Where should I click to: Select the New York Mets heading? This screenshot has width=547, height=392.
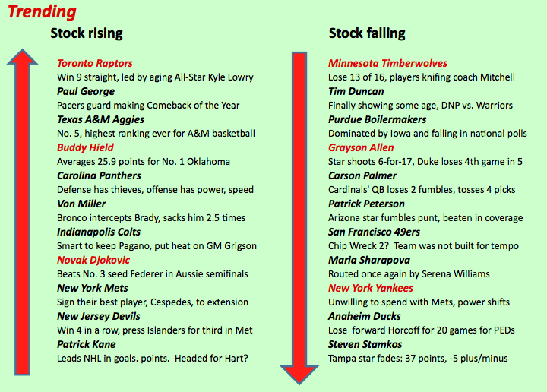pyautogui.click(x=93, y=288)
